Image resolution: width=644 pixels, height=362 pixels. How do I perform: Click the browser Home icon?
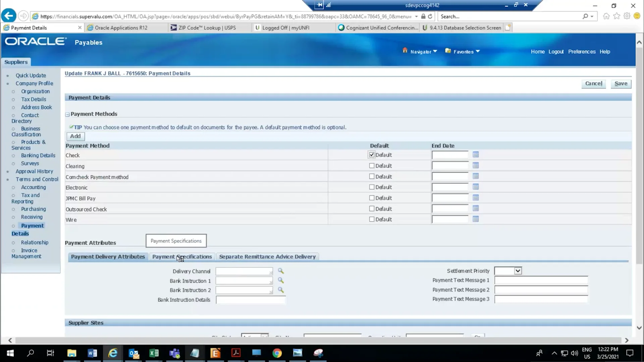(606, 16)
